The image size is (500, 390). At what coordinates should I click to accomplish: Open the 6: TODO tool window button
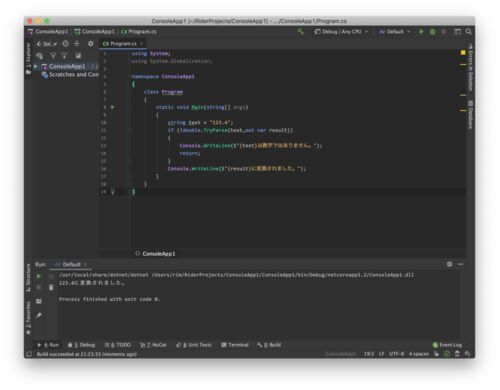(117, 345)
